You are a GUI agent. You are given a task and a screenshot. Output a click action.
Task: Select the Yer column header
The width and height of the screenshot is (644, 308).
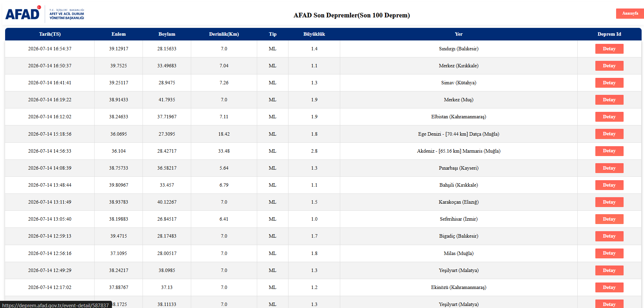459,34
